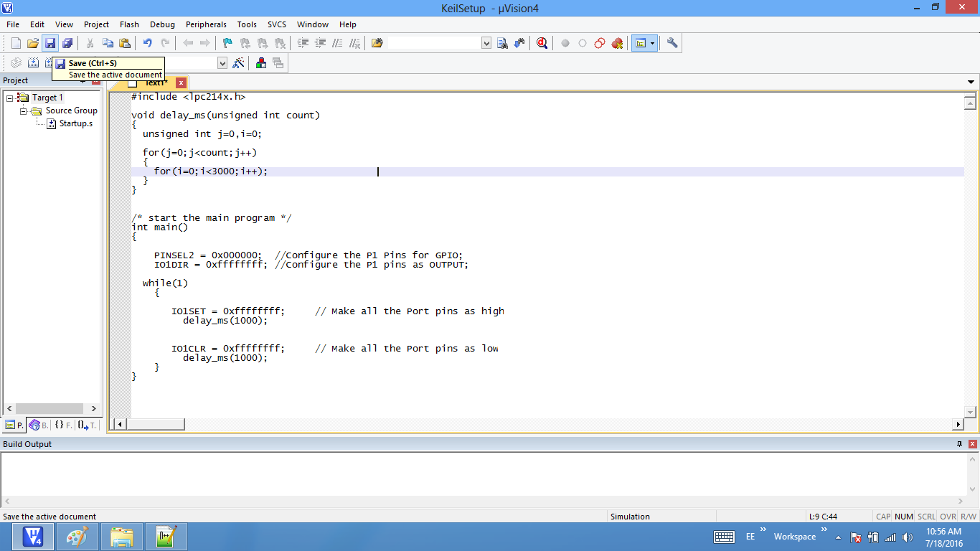Open the Help menu
The height and width of the screenshot is (551, 980).
click(348, 24)
